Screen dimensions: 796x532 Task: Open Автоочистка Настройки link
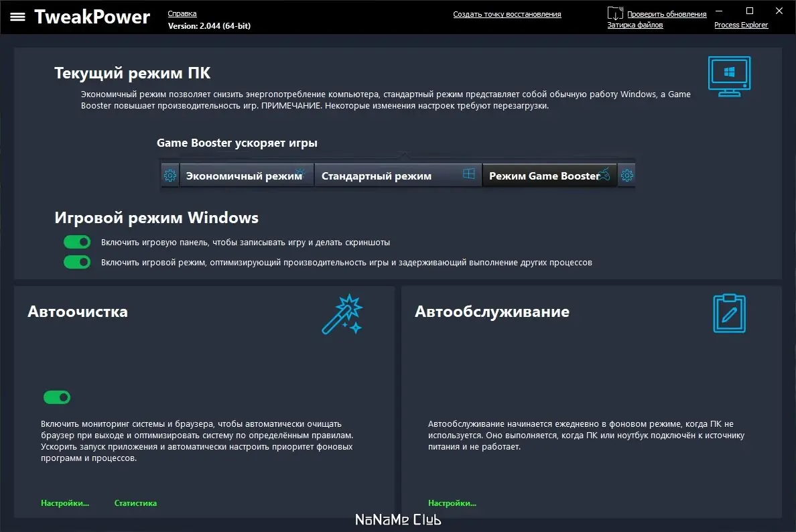65,503
